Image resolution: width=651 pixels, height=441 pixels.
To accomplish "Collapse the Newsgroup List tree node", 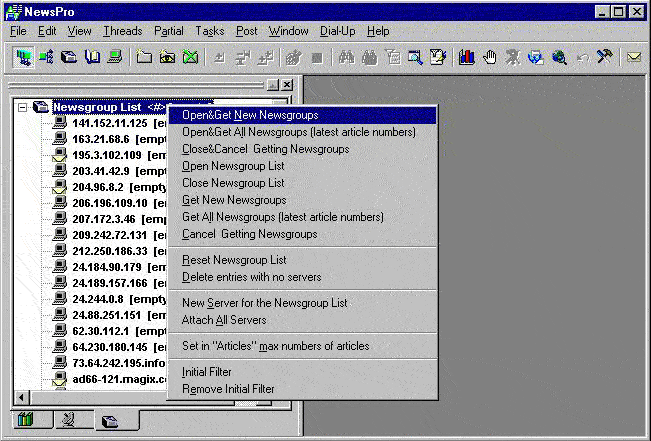I will coord(22,108).
